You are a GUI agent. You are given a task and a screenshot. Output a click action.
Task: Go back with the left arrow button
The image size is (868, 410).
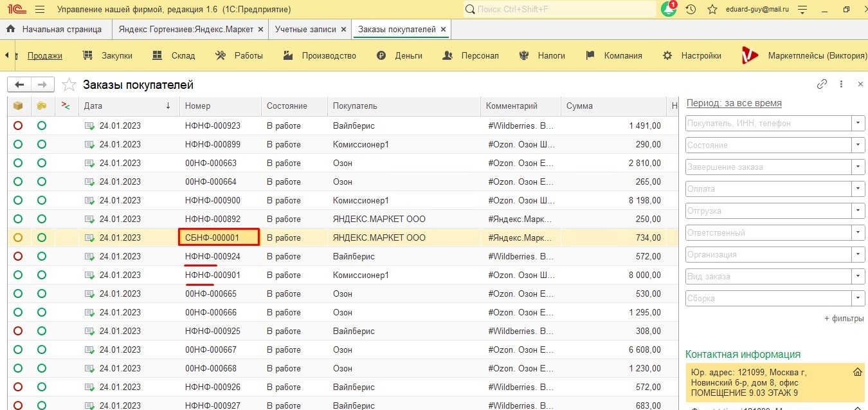19,84
